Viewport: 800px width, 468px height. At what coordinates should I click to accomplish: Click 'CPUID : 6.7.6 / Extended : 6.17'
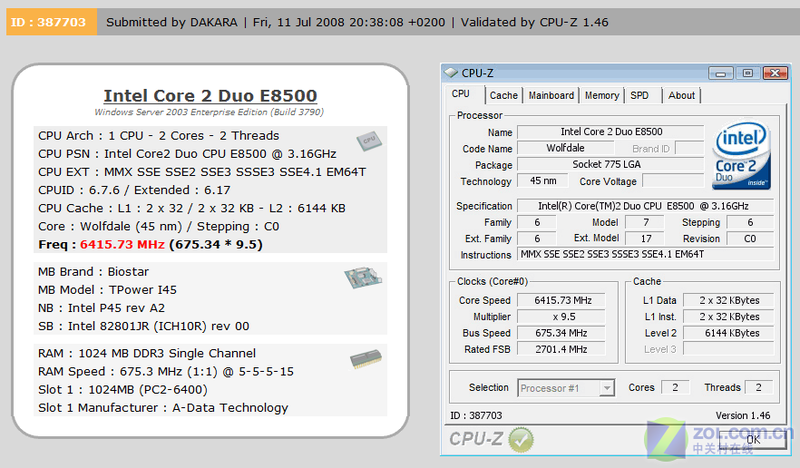(134, 190)
